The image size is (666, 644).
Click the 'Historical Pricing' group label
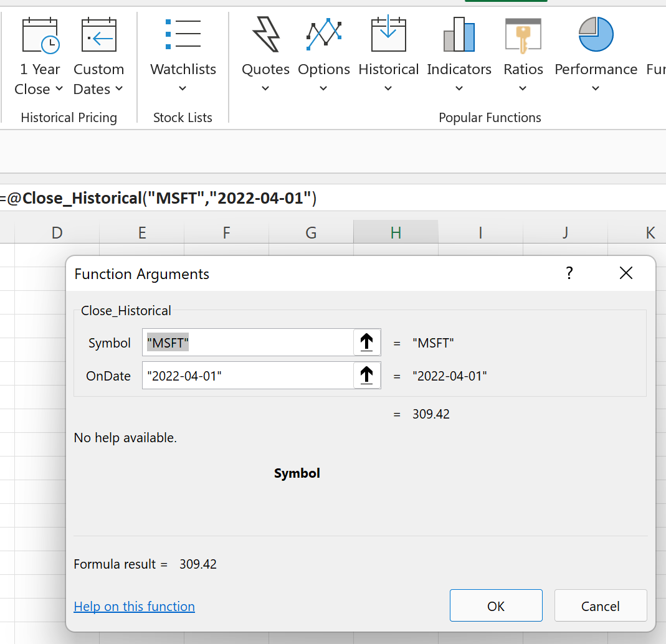point(69,118)
